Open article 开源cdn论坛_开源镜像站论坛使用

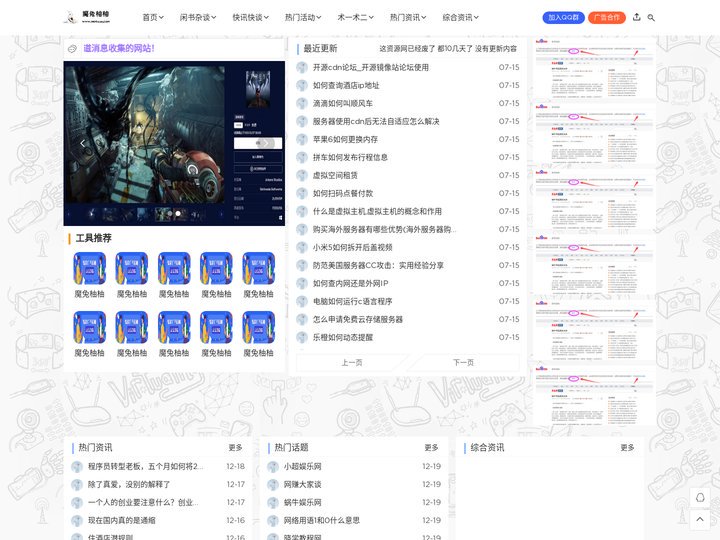(x=371, y=68)
